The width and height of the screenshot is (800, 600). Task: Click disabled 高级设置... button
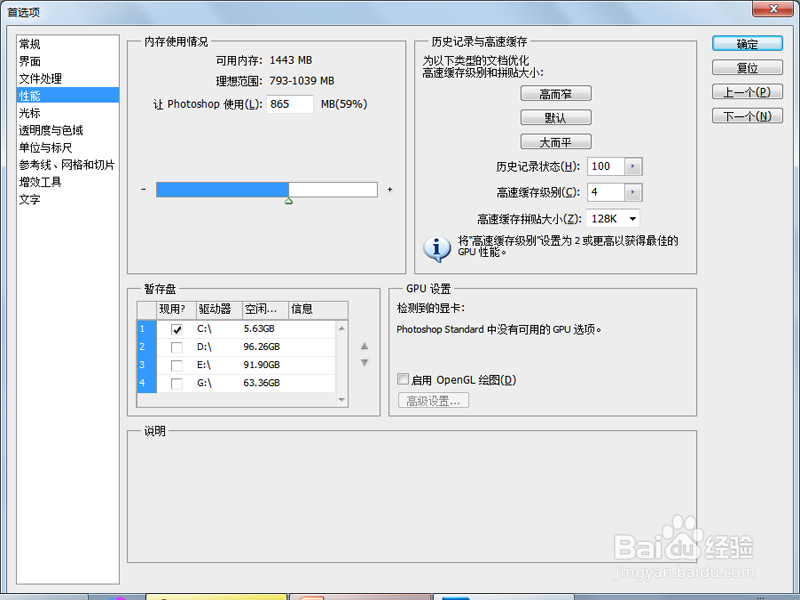click(433, 401)
